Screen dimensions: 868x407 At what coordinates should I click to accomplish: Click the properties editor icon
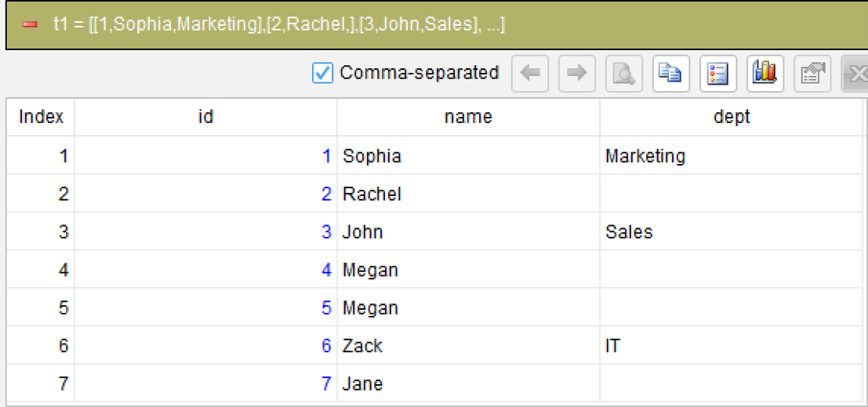click(812, 73)
